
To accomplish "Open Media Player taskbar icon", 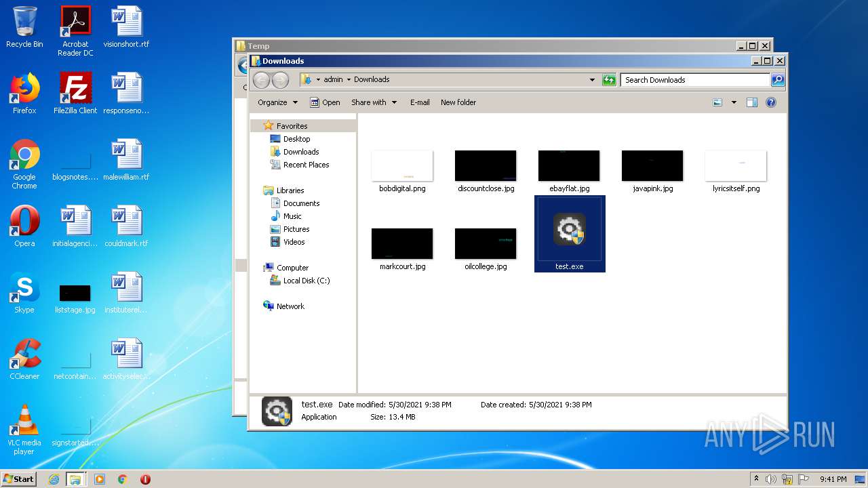I will point(100,479).
